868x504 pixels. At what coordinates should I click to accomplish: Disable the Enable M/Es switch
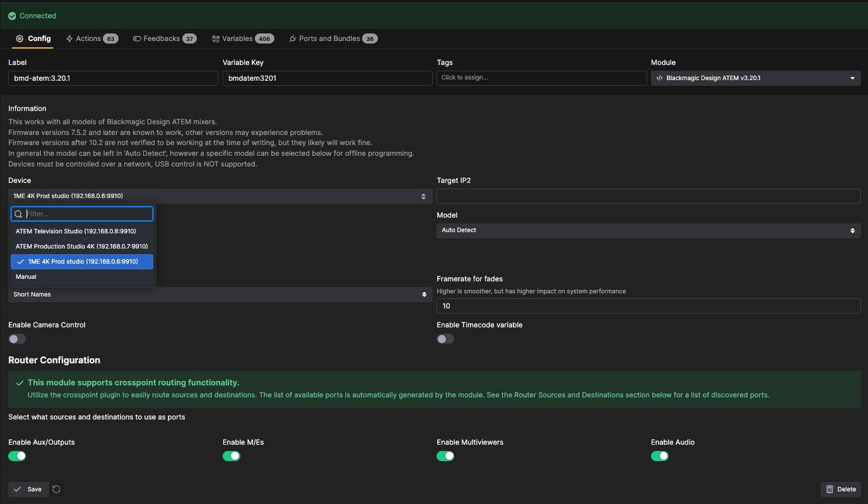coord(232,455)
